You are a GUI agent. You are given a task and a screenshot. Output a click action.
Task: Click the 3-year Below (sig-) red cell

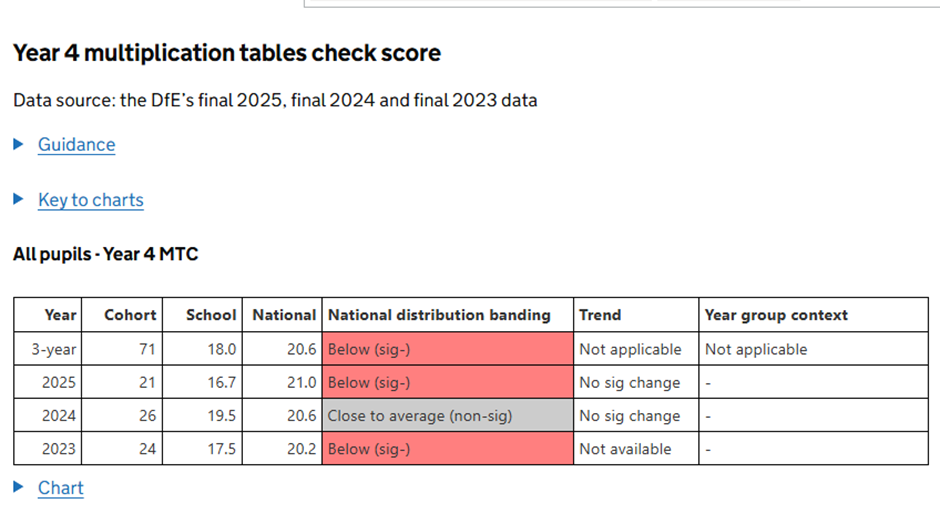447,349
